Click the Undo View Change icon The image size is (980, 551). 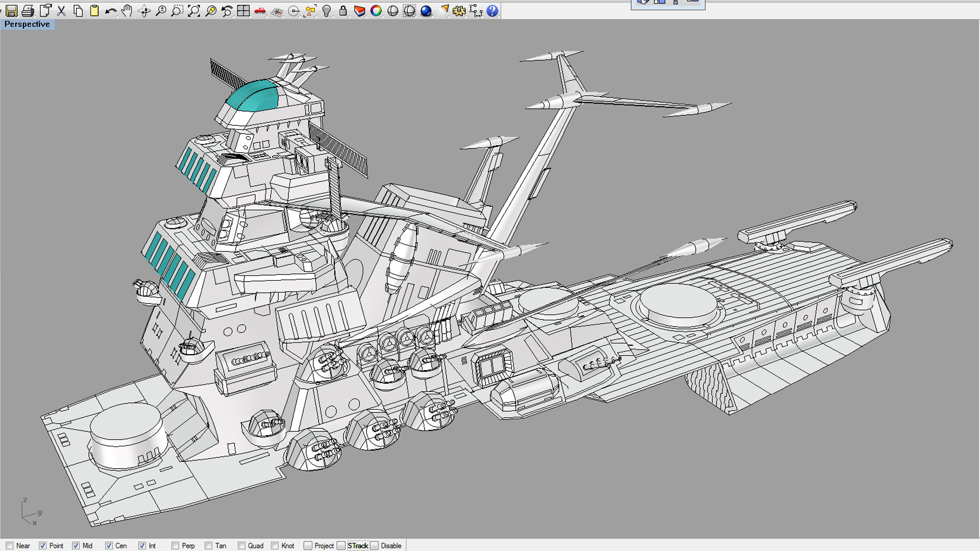(x=227, y=11)
